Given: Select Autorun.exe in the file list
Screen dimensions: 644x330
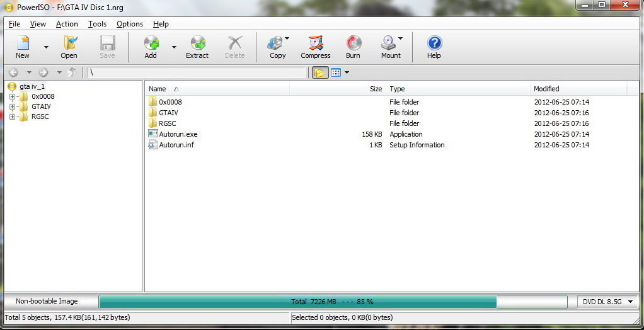Looking at the screenshot, I should (x=178, y=134).
